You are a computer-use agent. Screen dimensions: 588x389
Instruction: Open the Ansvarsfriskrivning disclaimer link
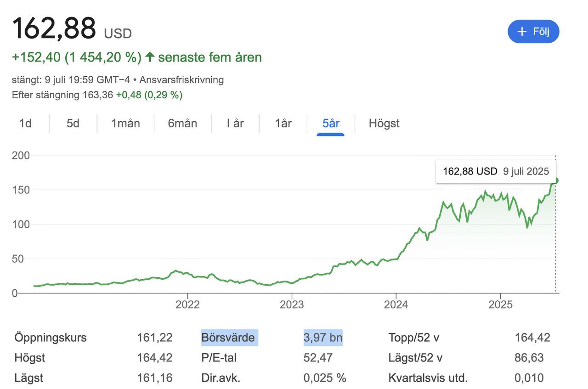[x=181, y=79]
